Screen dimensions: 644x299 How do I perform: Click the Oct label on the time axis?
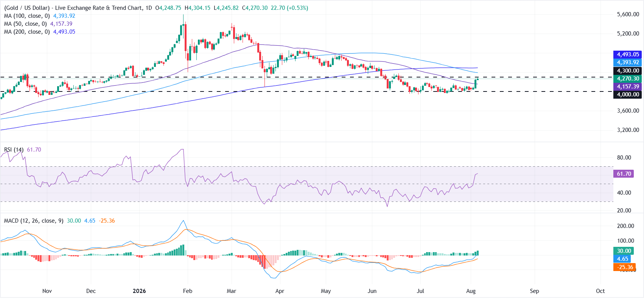click(x=600, y=291)
